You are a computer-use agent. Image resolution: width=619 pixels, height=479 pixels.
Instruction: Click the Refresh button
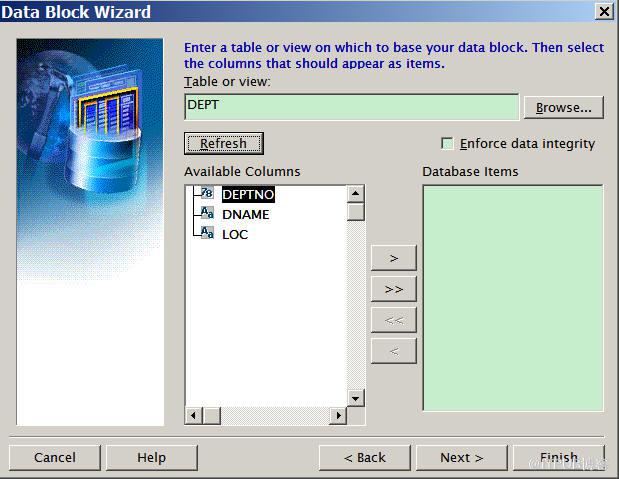click(223, 143)
